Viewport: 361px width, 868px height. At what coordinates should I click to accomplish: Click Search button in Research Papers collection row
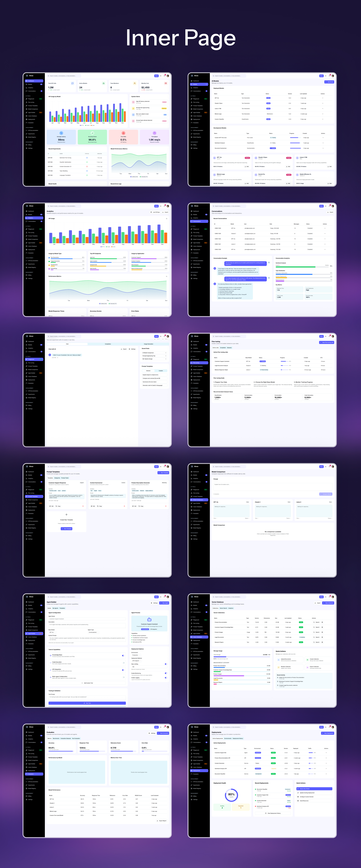pos(316,642)
